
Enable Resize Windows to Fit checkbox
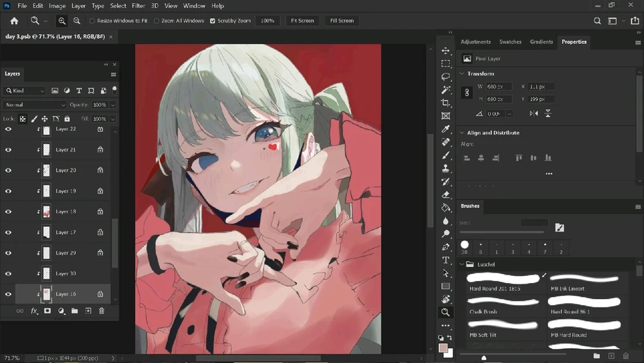click(92, 21)
